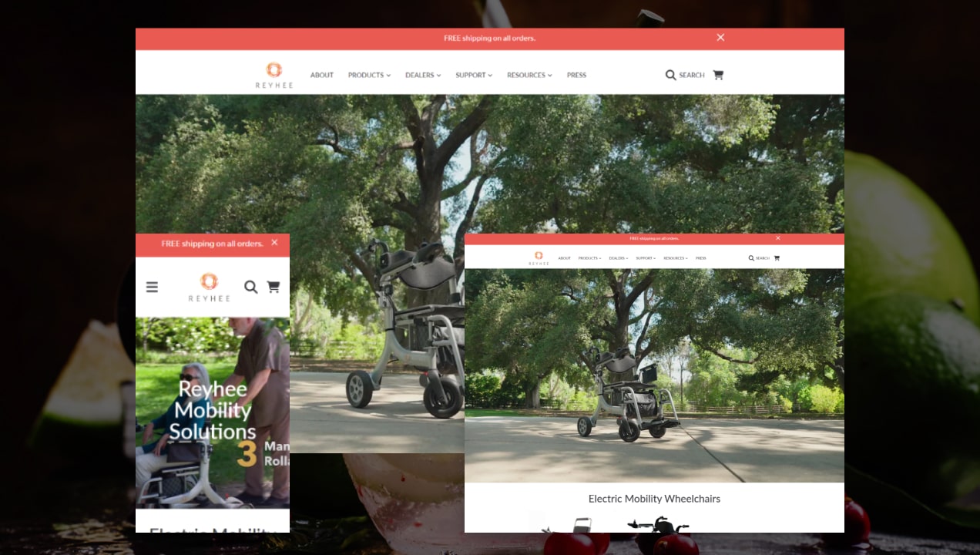Close the shipping banner in the small desktop preview
Viewport: 980px width, 555px height.
pyautogui.click(x=777, y=238)
